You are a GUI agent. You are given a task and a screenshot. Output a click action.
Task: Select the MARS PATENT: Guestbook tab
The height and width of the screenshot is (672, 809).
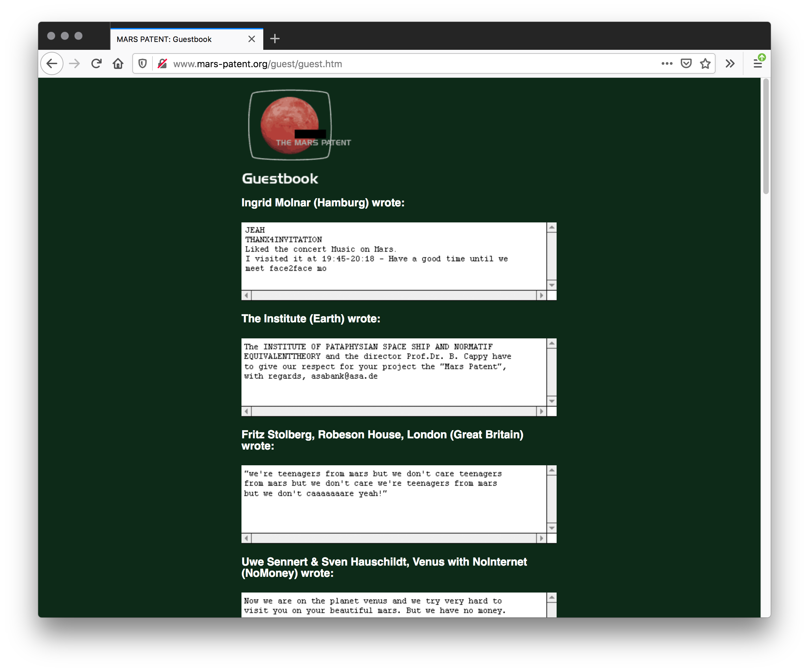[177, 39]
